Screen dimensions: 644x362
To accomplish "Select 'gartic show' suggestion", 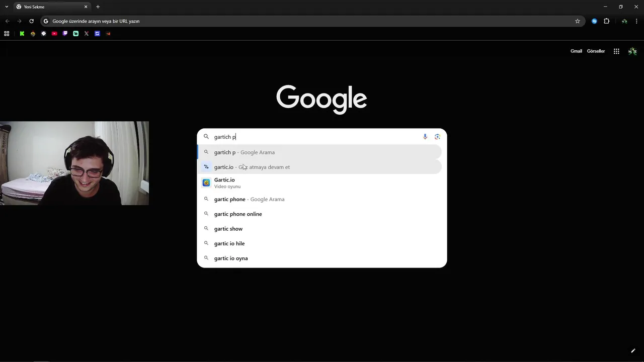I will click(x=319, y=229).
